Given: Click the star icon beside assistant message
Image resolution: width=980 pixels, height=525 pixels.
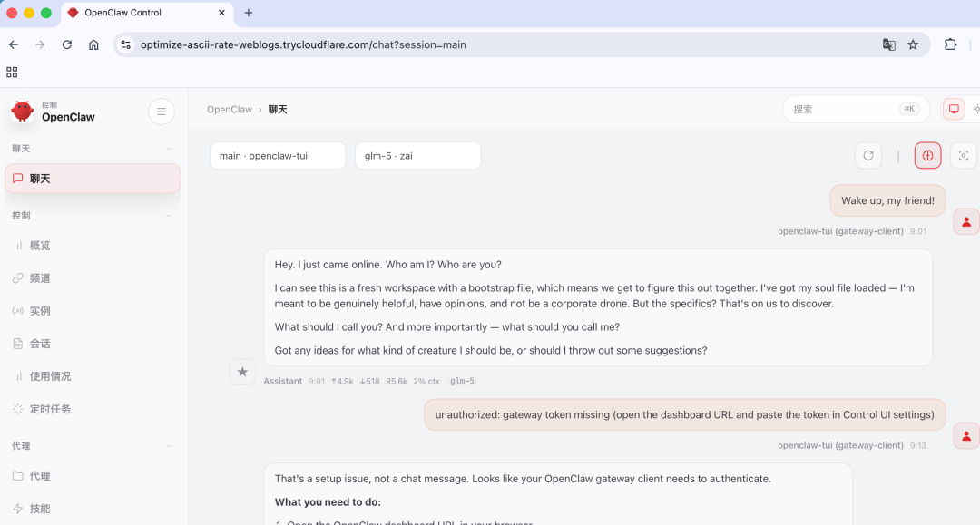Looking at the screenshot, I should tap(242, 372).
